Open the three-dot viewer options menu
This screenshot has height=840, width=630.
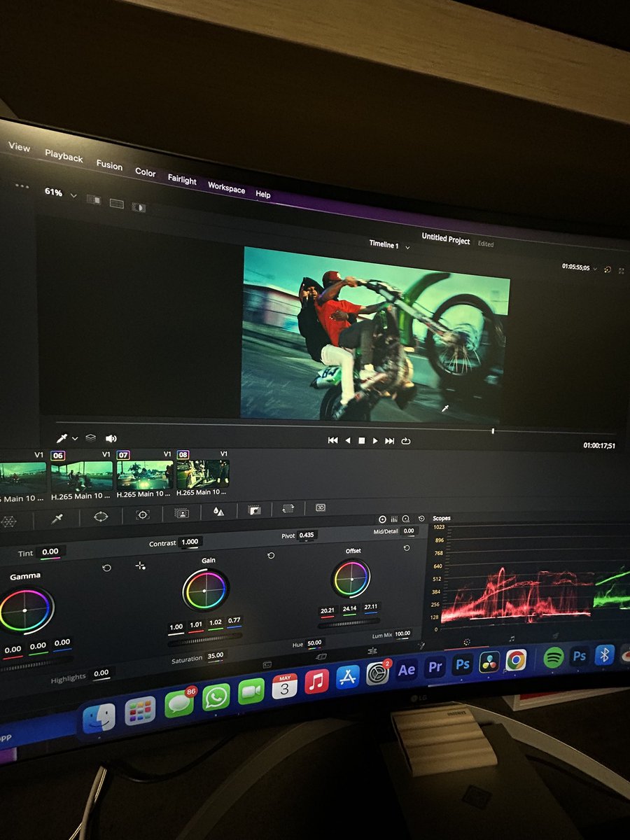point(22,187)
